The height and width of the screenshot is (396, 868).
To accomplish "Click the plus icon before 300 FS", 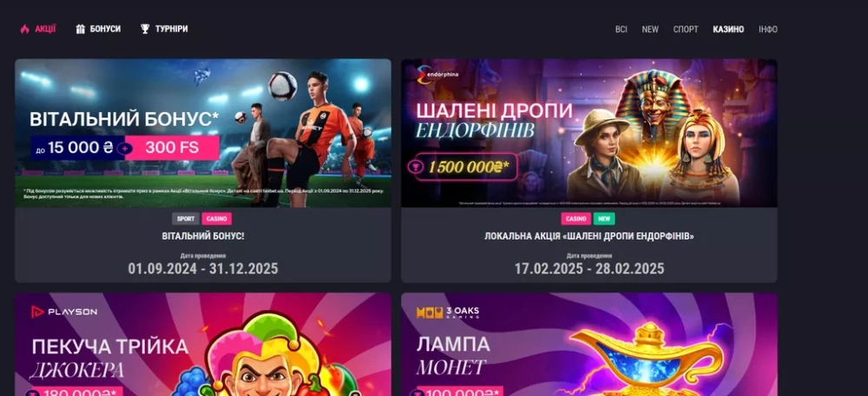I will 126,148.
